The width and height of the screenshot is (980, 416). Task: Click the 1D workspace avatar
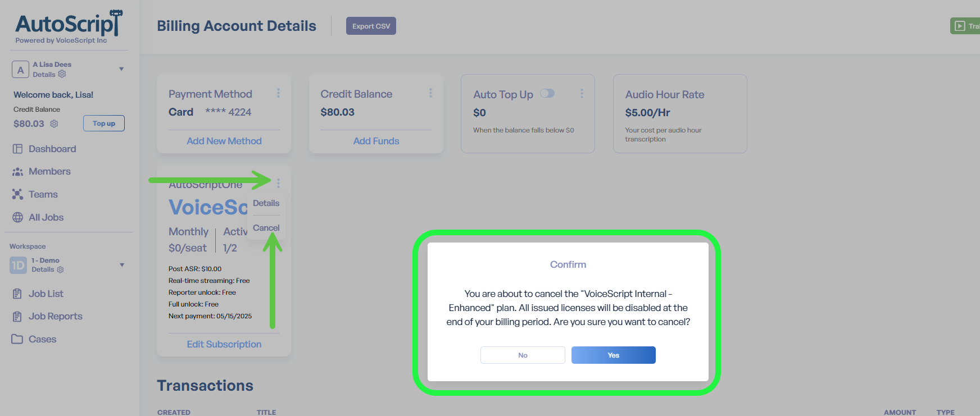[18, 265]
